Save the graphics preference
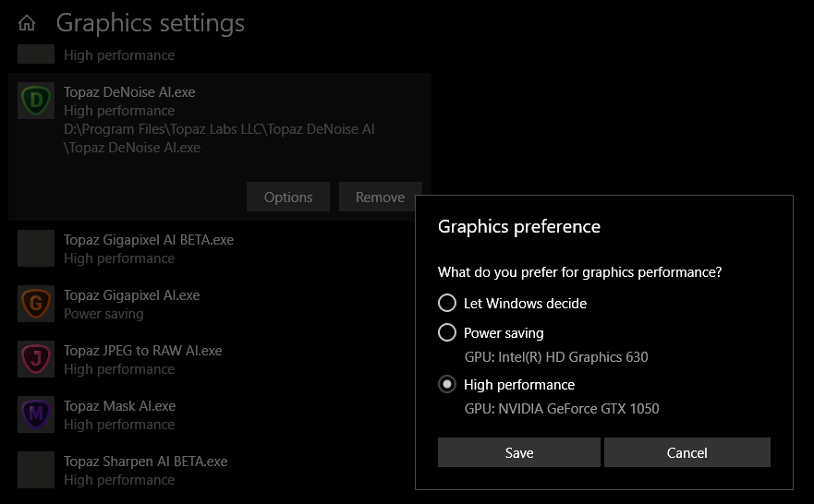The image size is (814, 504). tap(519, 452)
